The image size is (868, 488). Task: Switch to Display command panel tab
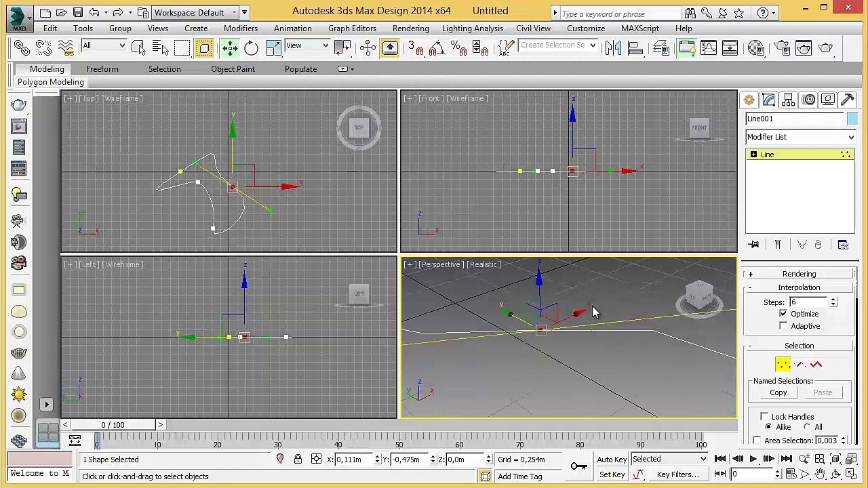point(828,100)
